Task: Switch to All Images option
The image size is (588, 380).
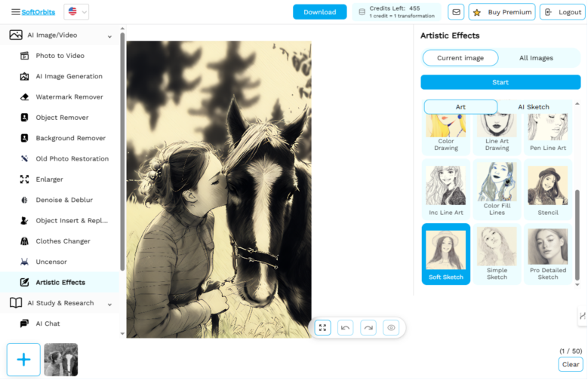Action: click(536, 58)
